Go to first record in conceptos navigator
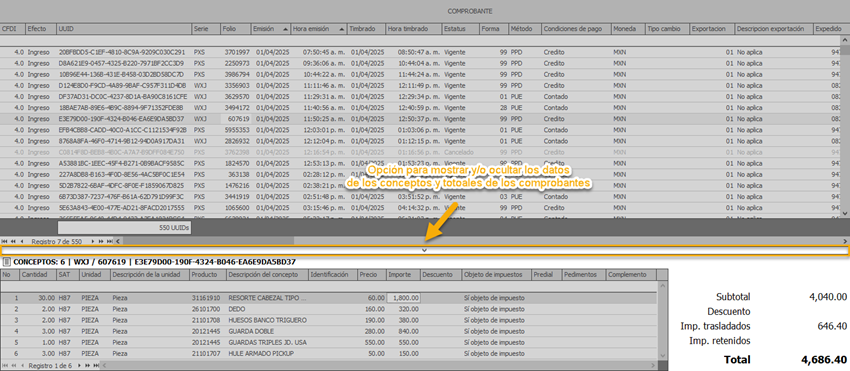 [x=5, y=366]
